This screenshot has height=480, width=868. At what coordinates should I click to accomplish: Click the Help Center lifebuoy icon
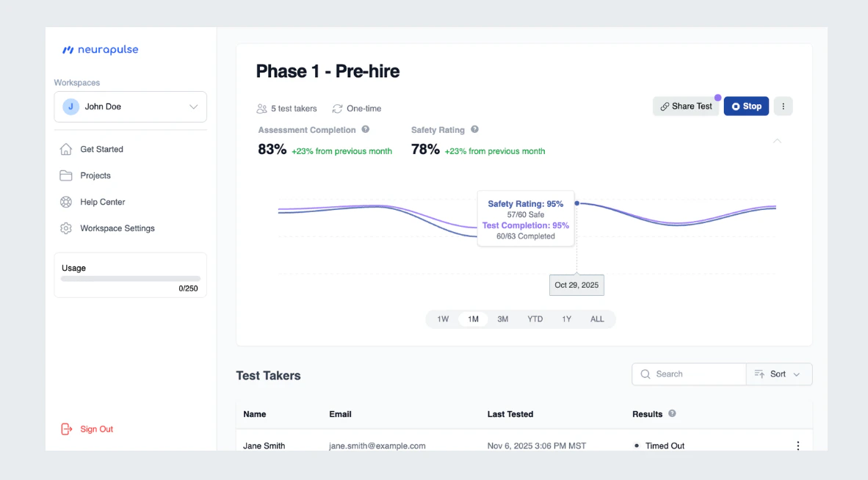click(x=66, y=202)
